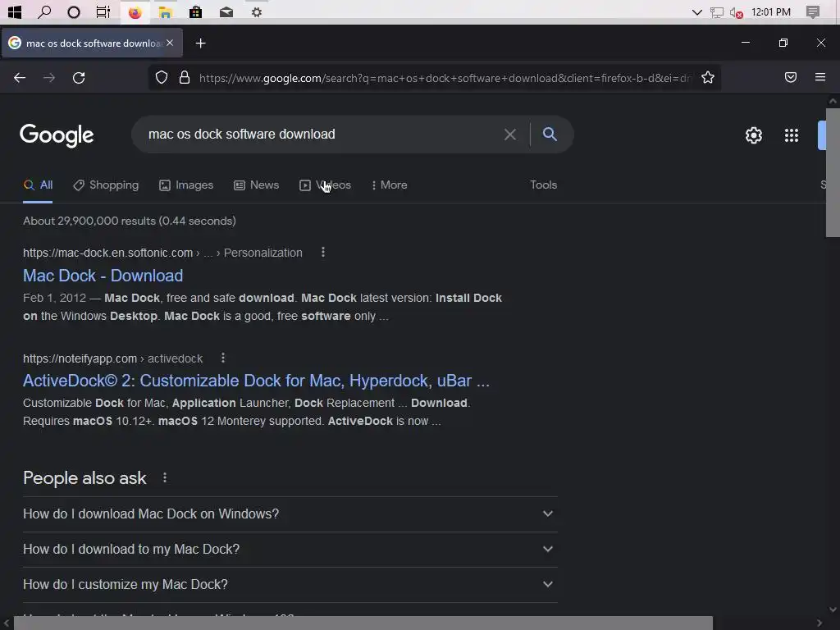Open the Windows Start menu
The image size is (840, 630).
click(x=15, y=11)
